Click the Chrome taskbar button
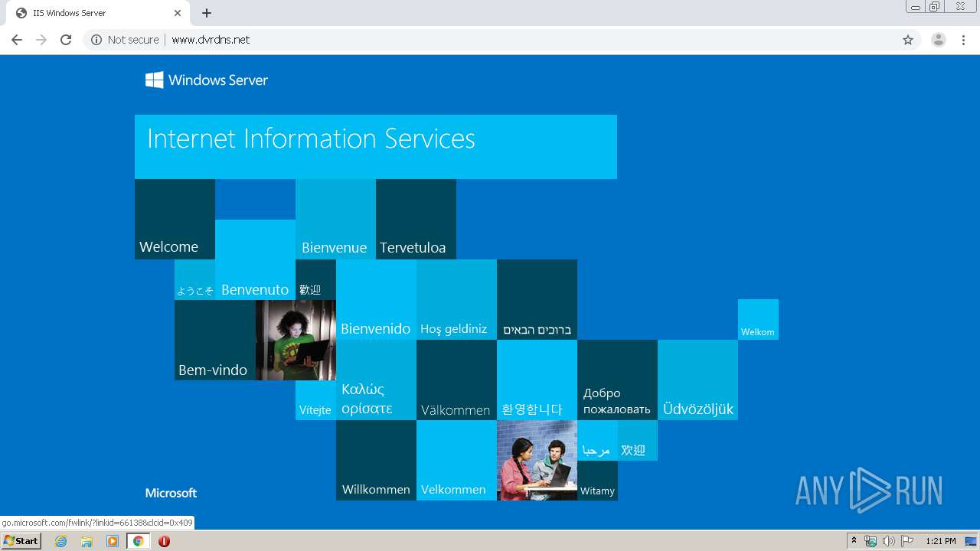980x551 pixels. click(138, 541)
